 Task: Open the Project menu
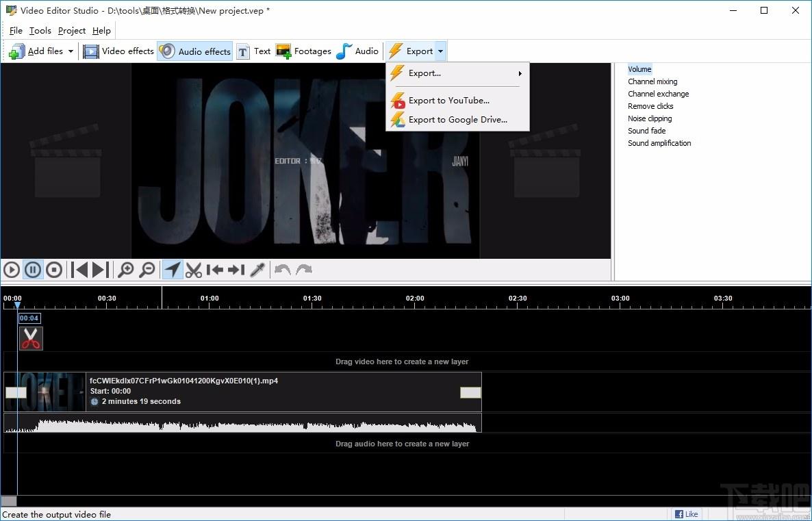click(72, 31)
